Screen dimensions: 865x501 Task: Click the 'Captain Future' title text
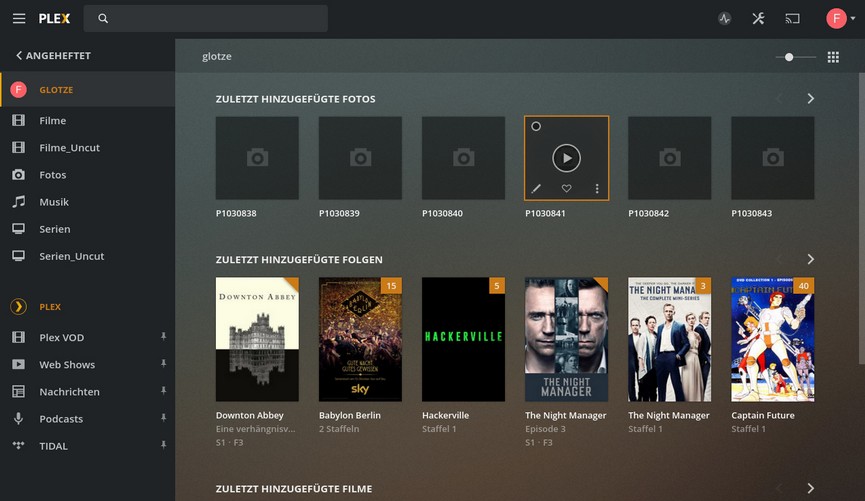763,415
